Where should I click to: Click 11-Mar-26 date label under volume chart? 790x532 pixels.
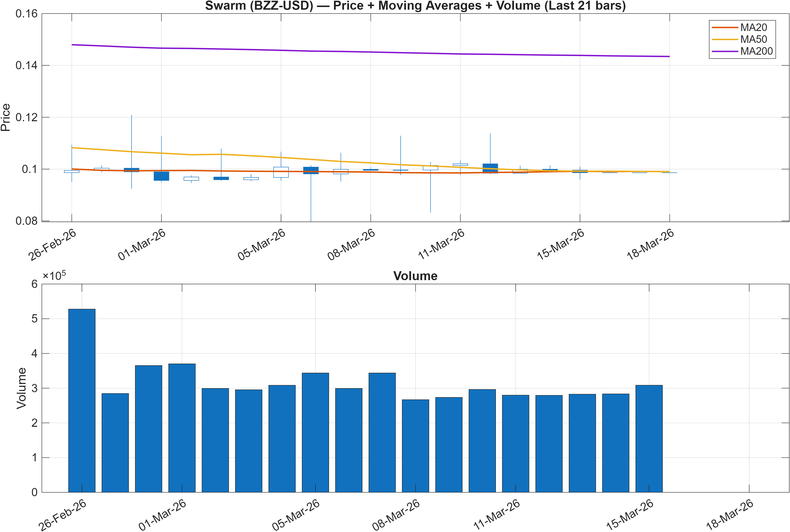coord(496,515)
